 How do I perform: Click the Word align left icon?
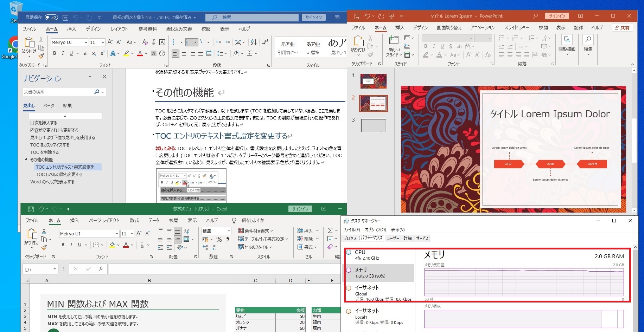click(x=175, y=53)
